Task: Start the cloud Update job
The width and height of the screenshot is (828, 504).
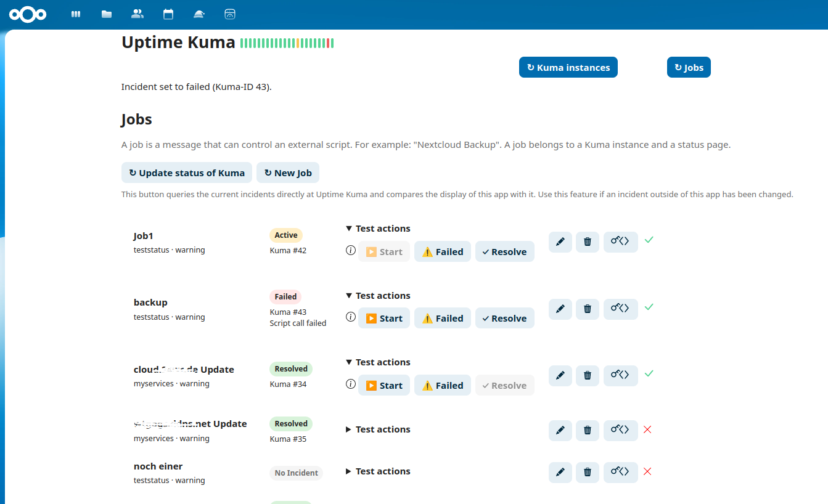Action: (x=384, y=385)
